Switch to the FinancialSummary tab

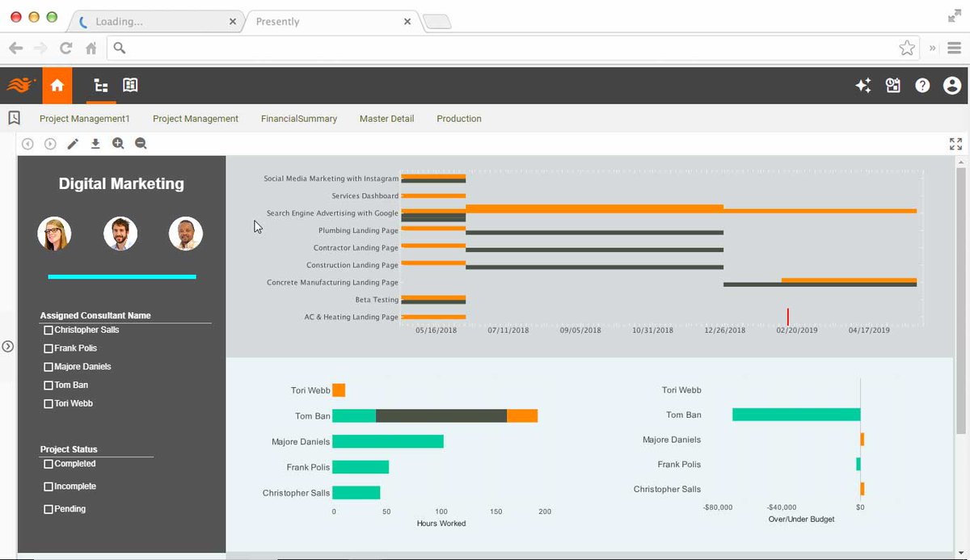click(x=299, y=118)
